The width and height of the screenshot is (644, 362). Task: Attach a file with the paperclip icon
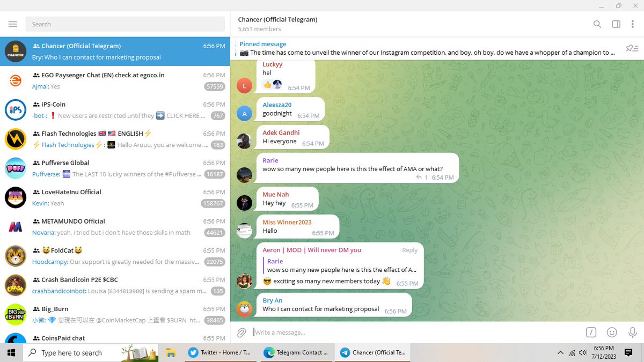[x=241, y=333]
